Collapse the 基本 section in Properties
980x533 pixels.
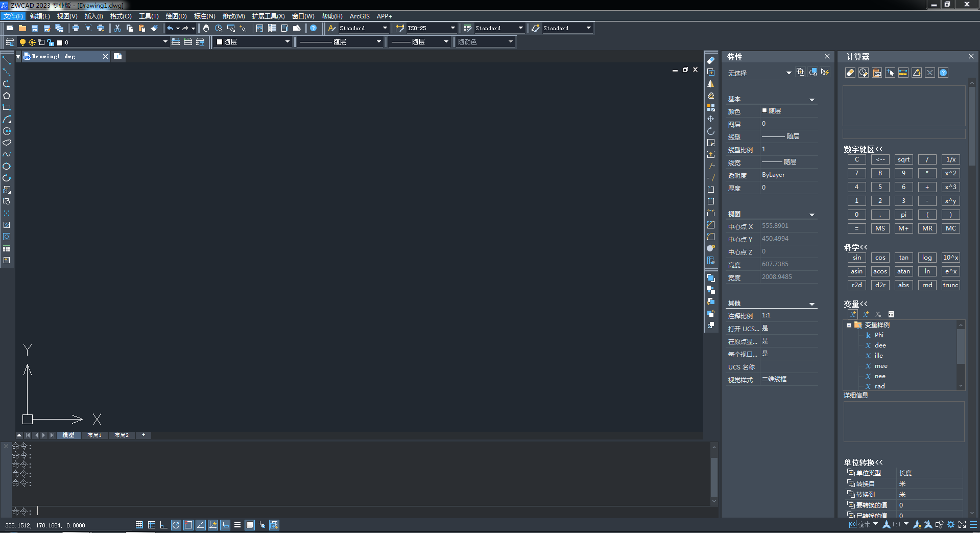(812, 100)
